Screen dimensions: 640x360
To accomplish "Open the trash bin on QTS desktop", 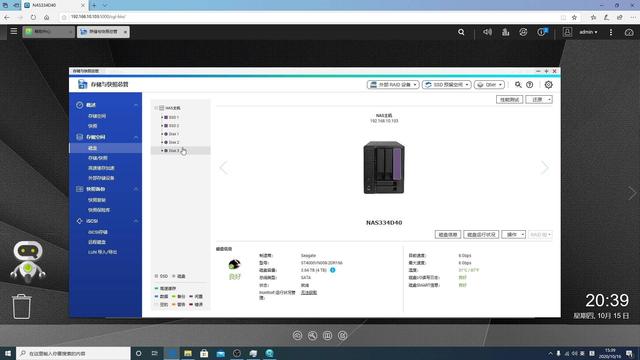I will pyautogui.click(x=21, y=306).
